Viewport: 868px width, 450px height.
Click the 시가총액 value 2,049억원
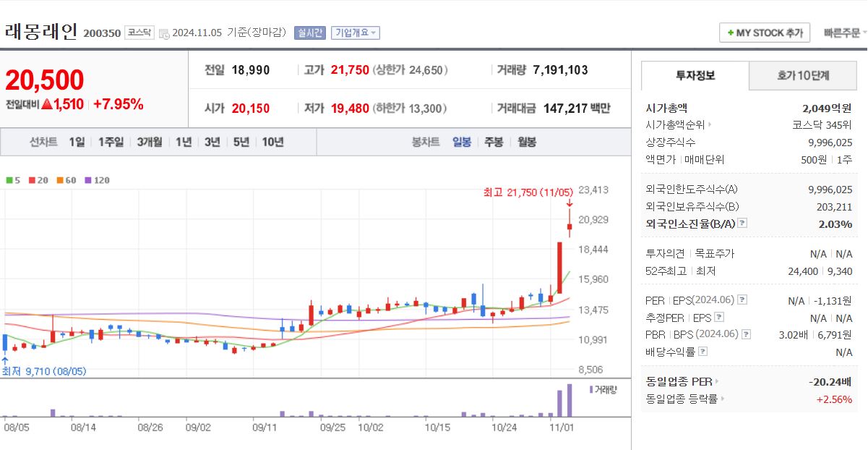827,108
